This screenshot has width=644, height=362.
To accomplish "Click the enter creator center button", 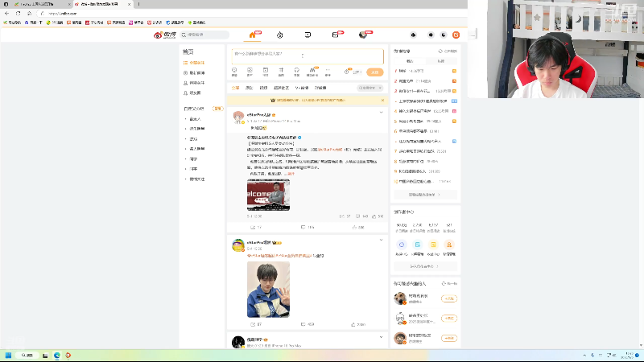I will pos(425,266).
